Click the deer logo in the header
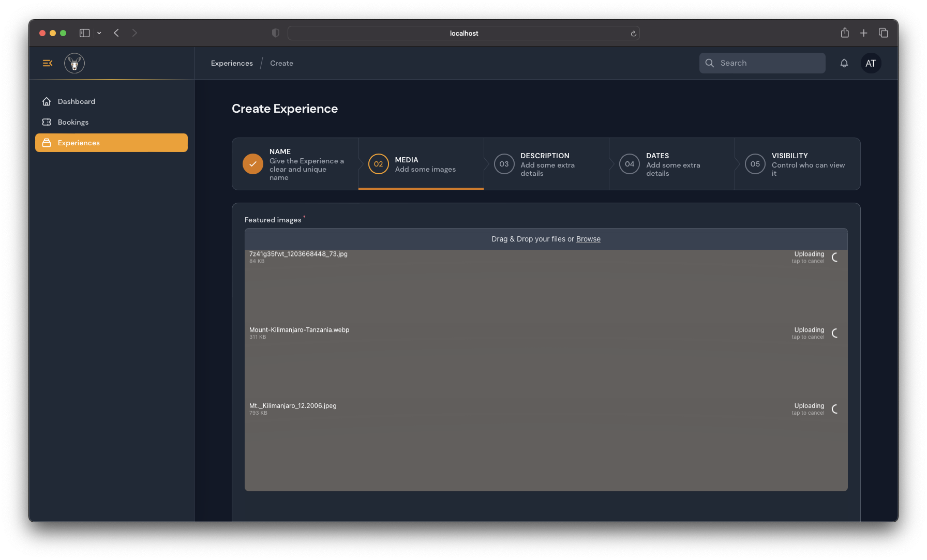This screenshot has width=927, height=560. 74,63
